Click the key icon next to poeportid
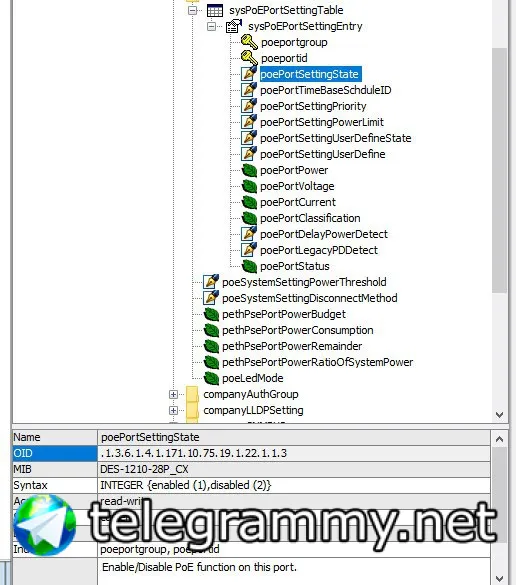The width and height of the screenshot is (516, 585). click(x=249, y=58)
